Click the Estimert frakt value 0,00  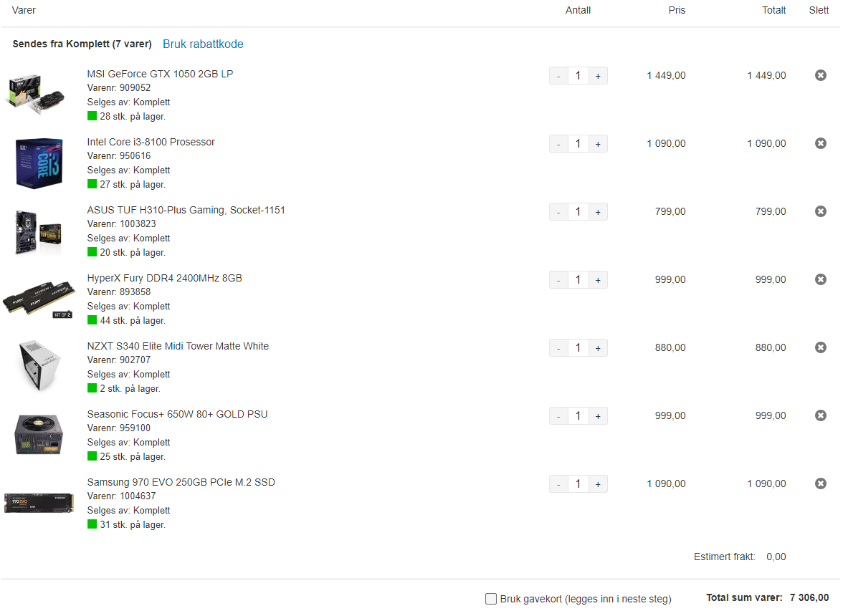coord(776,557)
